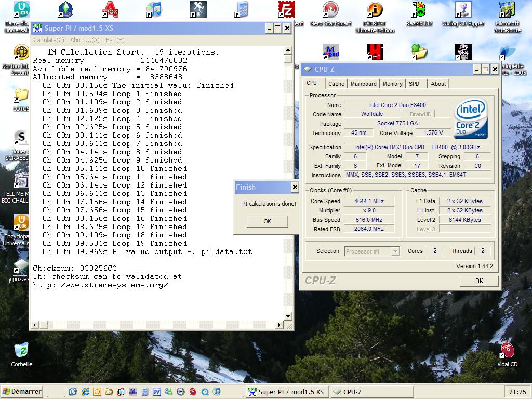This screenshot has height=399, width=532.
Task: Open the M expert desktop icon
Action: pos(330,52)
